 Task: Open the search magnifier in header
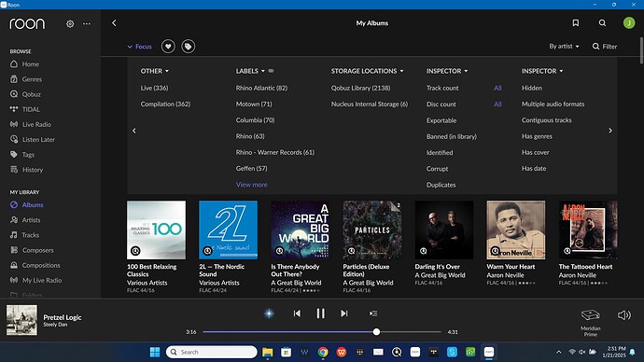[x=602, y=23]
